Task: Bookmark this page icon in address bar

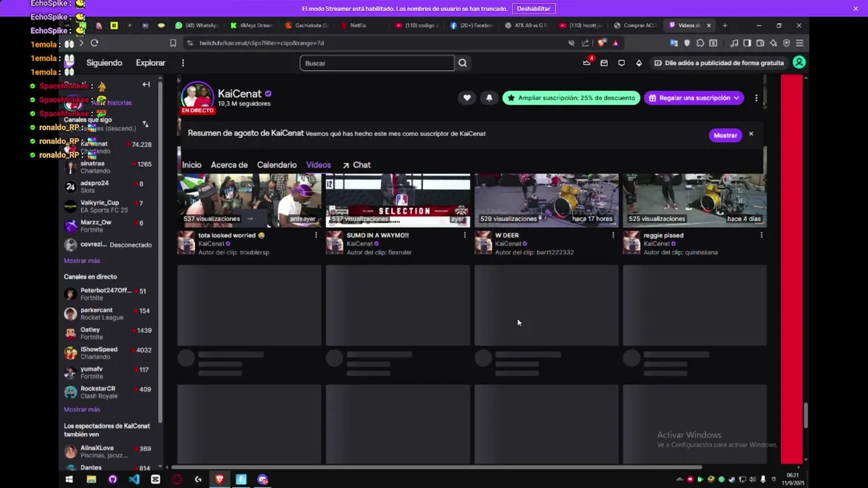Action: (173, 43)
